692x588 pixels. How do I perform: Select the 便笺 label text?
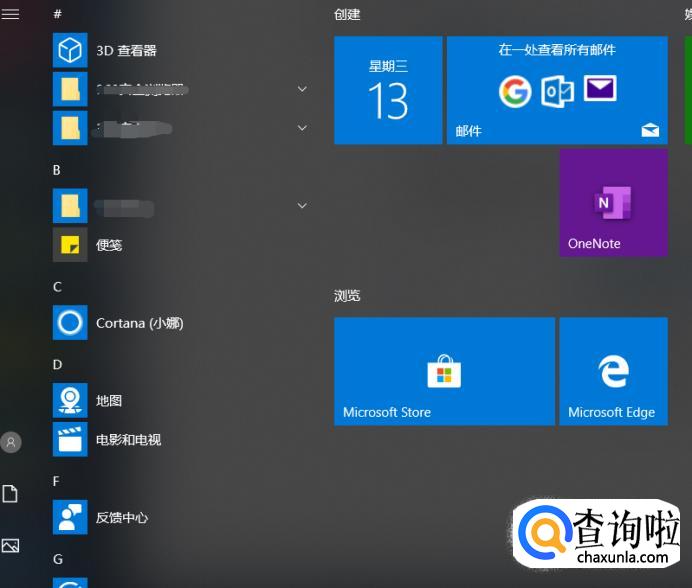[109, 245]
